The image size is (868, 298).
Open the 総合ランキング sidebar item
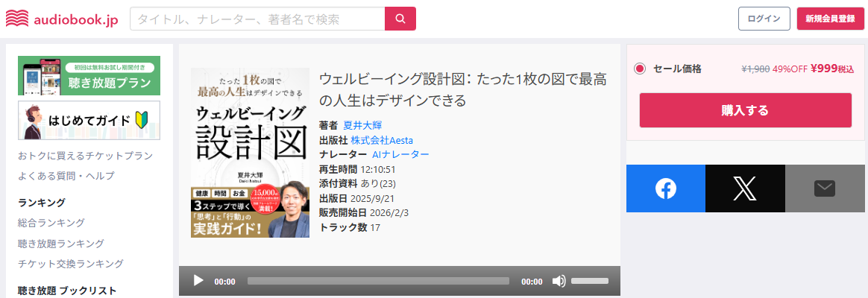[51, 223]
